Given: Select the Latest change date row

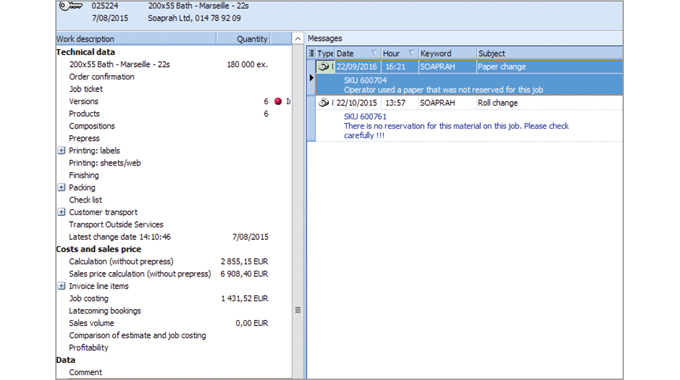Looking at the screenshot, I should click(119, 237).
